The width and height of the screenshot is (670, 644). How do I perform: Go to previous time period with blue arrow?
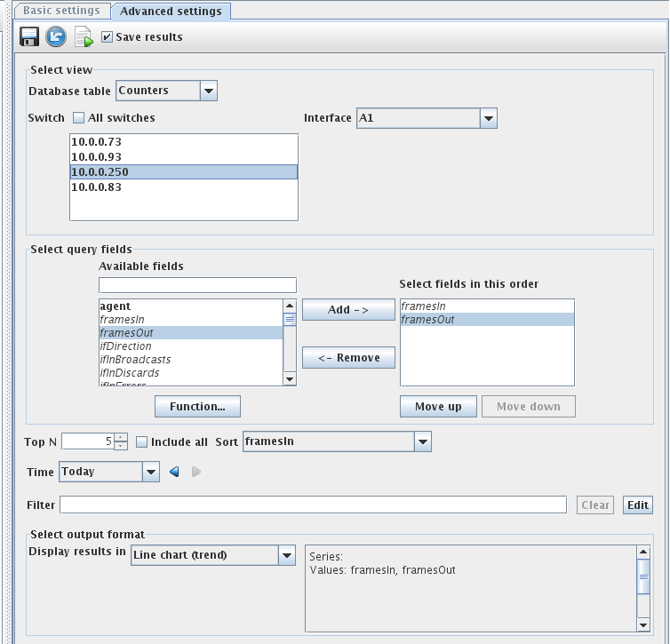coord(175,472)
